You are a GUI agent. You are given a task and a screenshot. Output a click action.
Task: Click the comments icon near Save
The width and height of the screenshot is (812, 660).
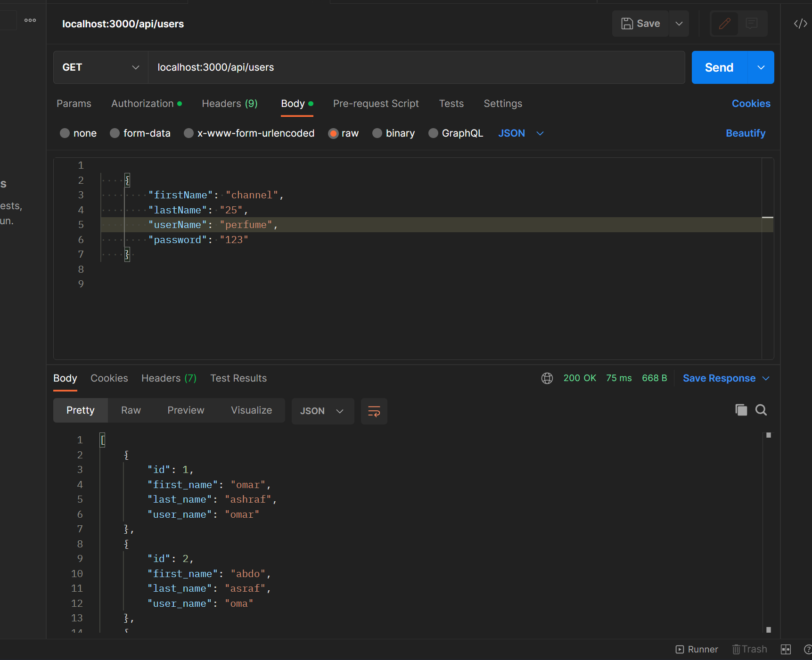751,24
